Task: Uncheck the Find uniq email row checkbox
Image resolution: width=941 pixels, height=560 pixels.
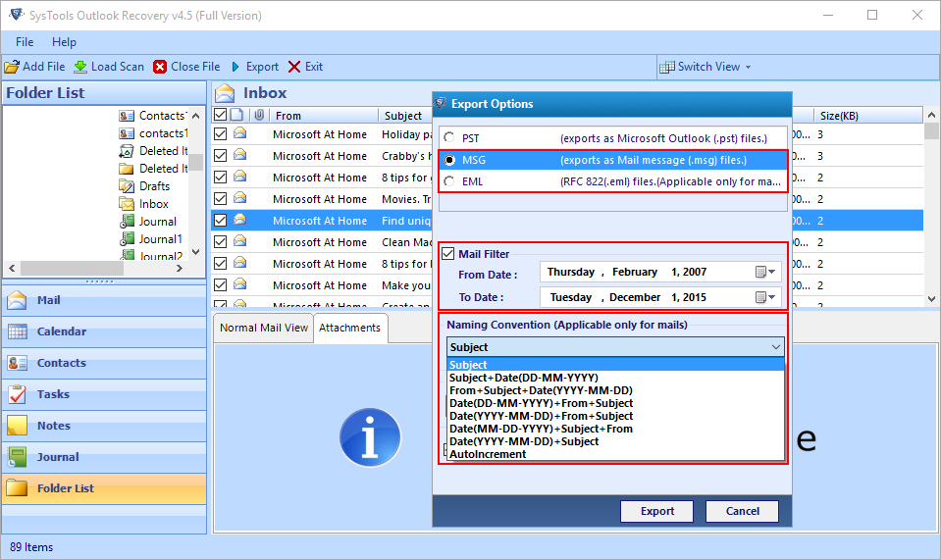Action: [220, 221]
